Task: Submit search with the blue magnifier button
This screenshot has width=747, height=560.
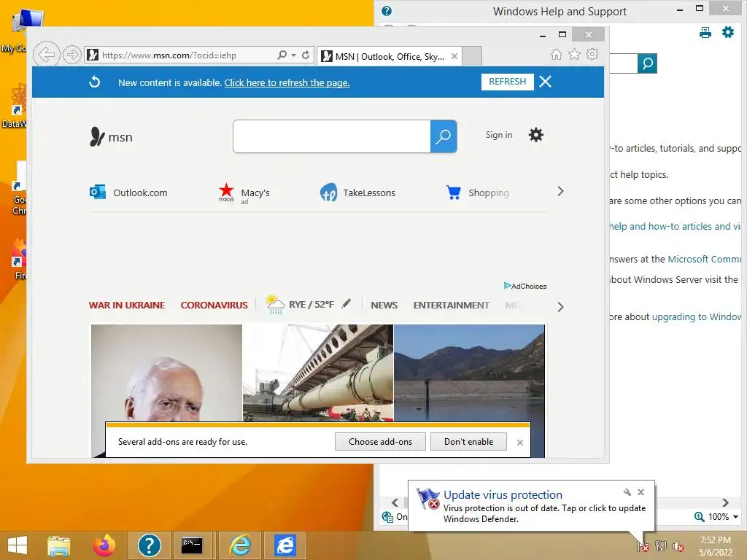Action: click(444, 136)
